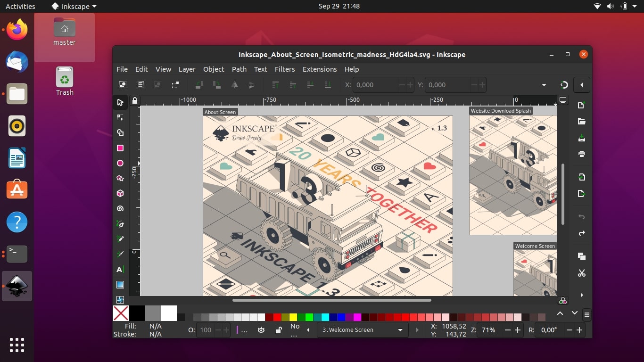Toggle guide lock padlock at ruler corner
The image size is (644, 362).
point(135,100)
